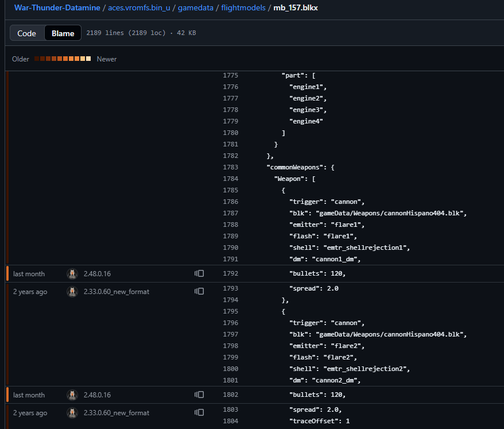Image resolution: width=504 pixels, height=429 pixels.
Task: Open author avatar on line 1802 blame row
Action: tap(72, 395)
